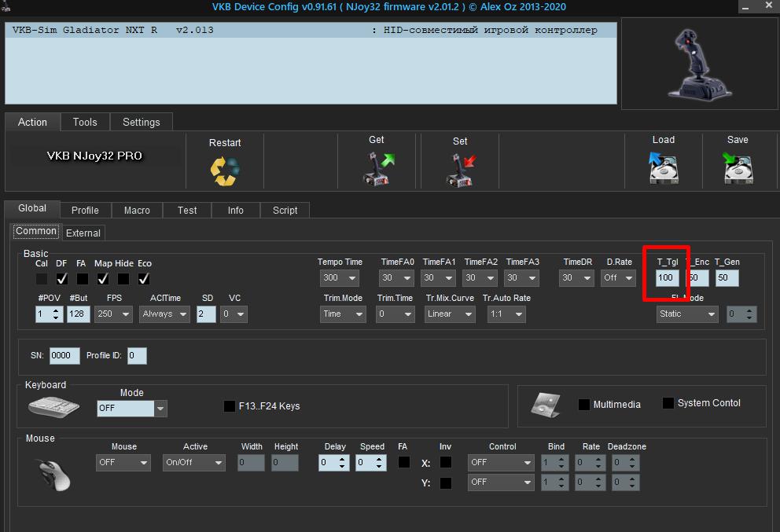Open the Keyboard Mode dropdown
Screen dimensions: 780x532
tap(132, 408)
